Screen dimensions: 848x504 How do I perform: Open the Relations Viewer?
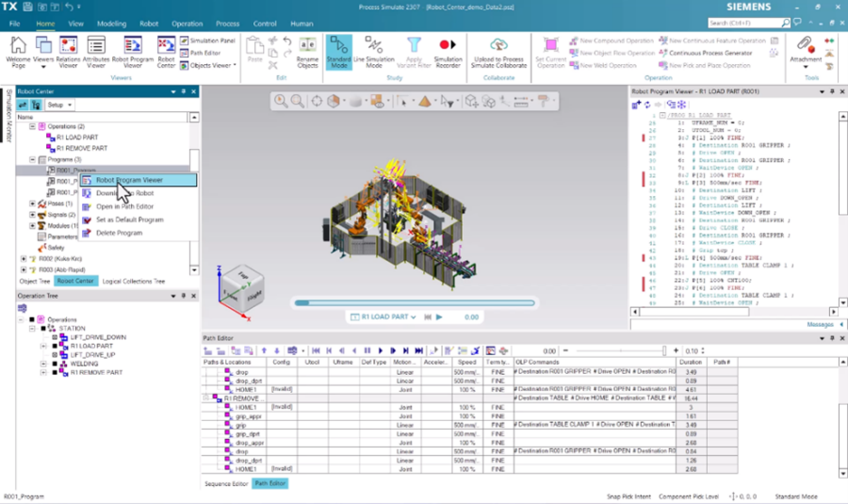(69, 52)
